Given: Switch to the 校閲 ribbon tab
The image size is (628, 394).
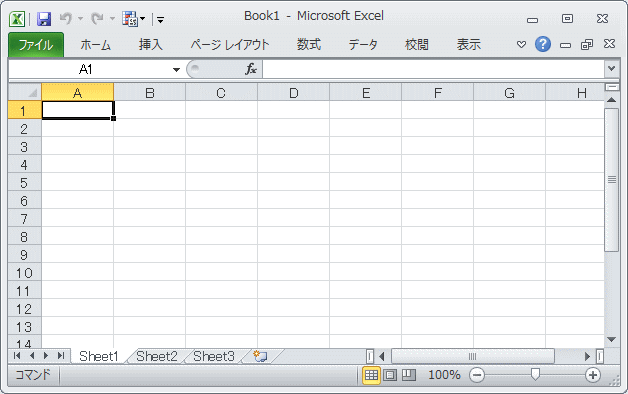Looking at the screenshot, I should tap(417, 45).
